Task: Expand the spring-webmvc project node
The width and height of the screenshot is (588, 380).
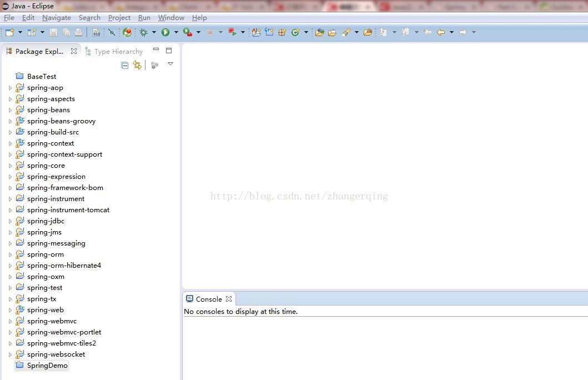Action: pos(10,322)
